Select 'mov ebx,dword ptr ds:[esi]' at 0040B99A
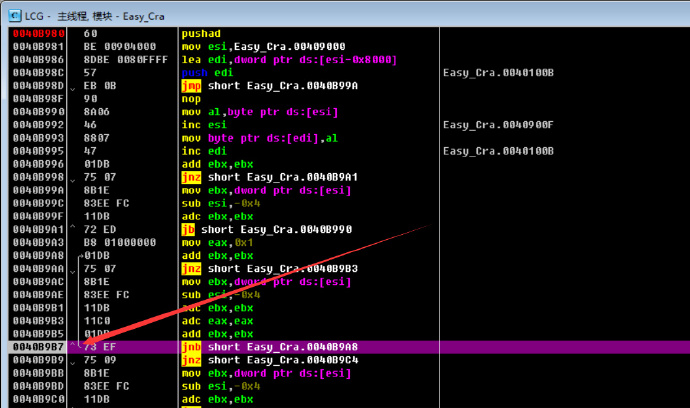Screen dimensions: 690x408 (x=266, y=191)
